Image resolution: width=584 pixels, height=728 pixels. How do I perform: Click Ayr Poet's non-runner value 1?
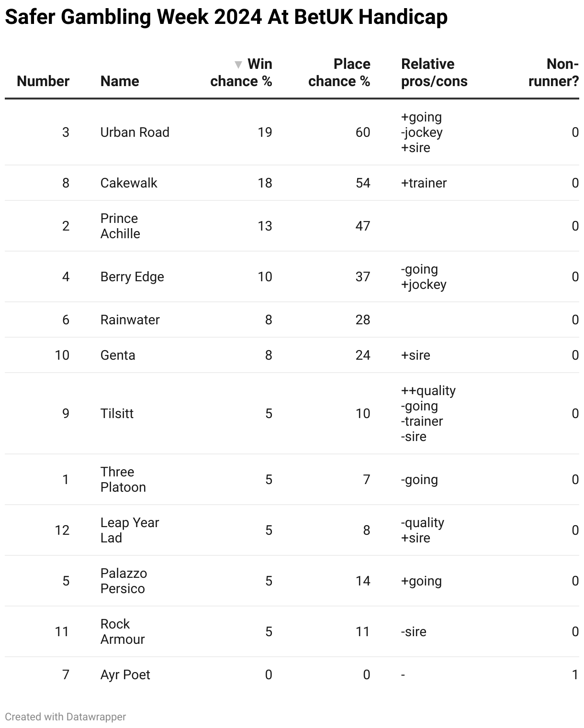575,675
